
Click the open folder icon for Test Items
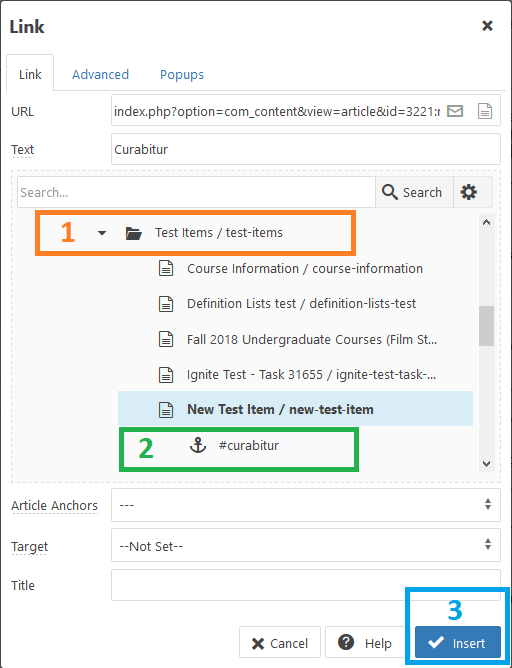click(x=133, y=233)
